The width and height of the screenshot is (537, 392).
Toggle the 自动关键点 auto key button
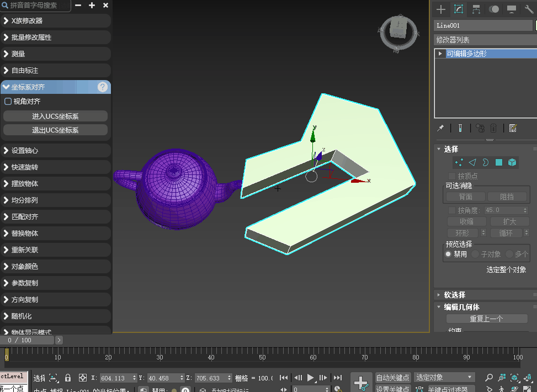click(392, 378)
